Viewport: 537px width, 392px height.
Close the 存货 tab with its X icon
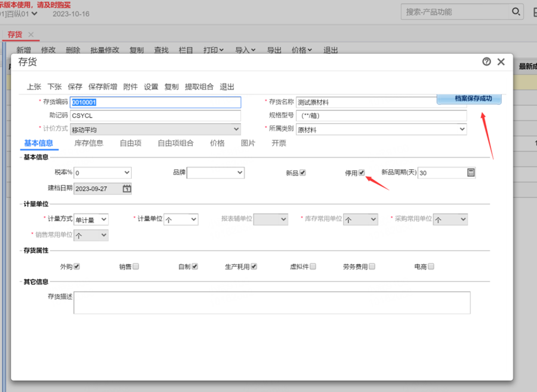[x=31, y=35]
